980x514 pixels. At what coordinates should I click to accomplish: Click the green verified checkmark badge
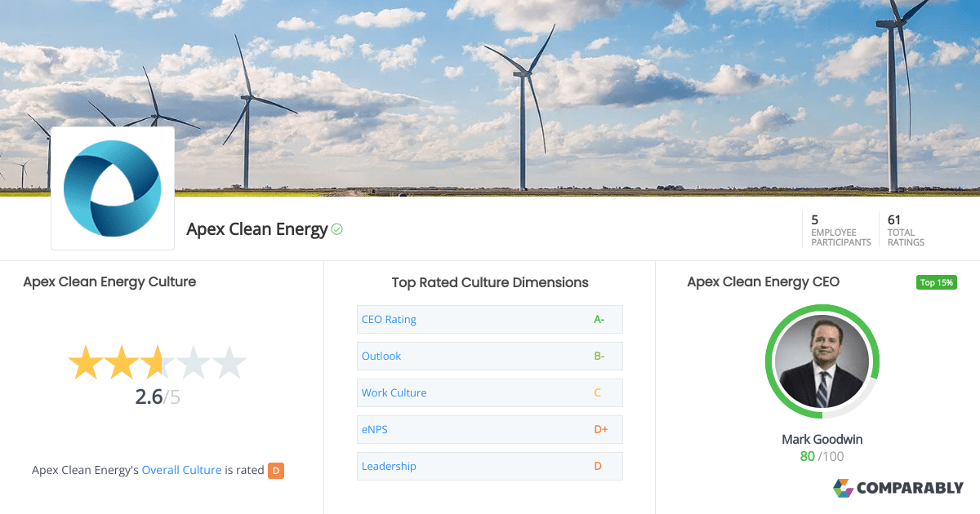(x=336, y=230)
